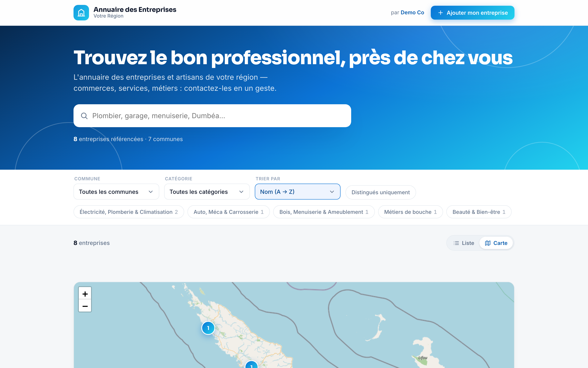Click the blue building logo icon

[x=81, y=13]
